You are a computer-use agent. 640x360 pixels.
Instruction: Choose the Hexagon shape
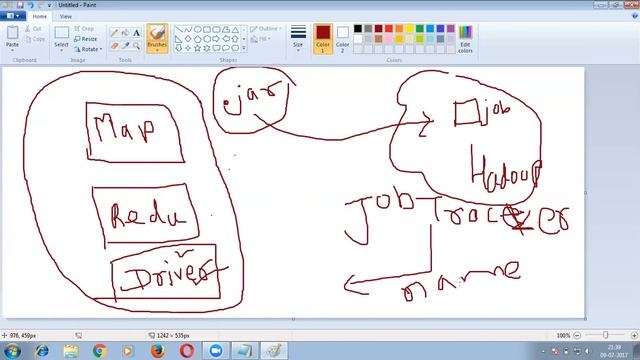coord(207,39)
